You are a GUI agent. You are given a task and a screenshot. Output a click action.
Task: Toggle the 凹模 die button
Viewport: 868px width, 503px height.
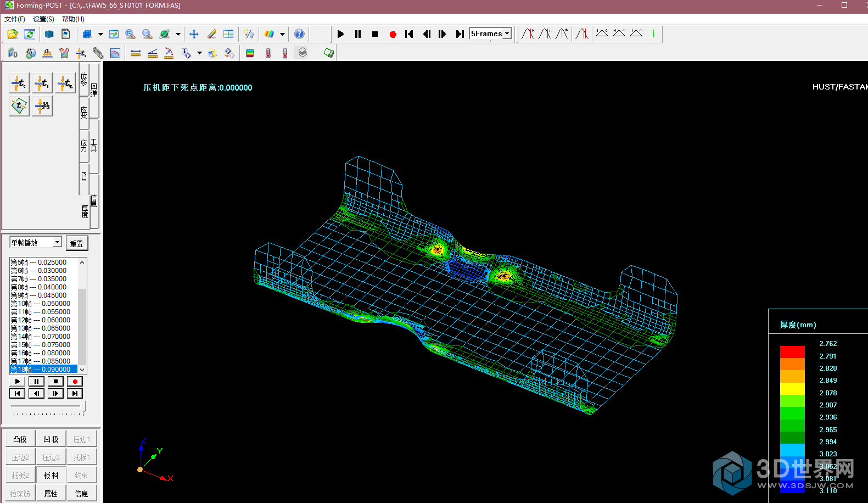[51, 439]
